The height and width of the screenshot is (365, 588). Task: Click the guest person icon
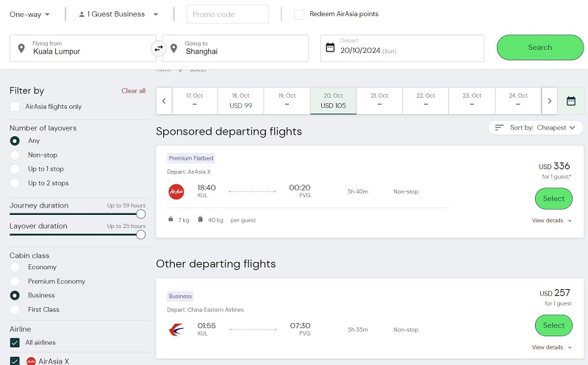coord(82,14)
